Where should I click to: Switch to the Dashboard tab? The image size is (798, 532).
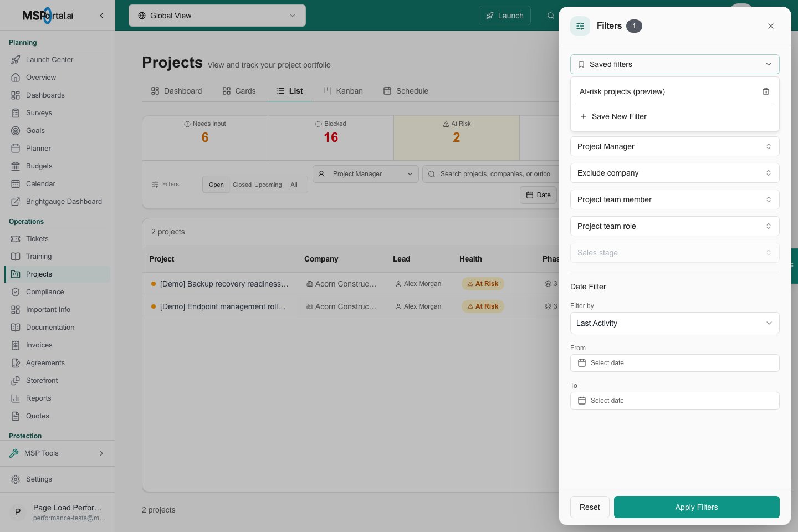tap(177, 91)
